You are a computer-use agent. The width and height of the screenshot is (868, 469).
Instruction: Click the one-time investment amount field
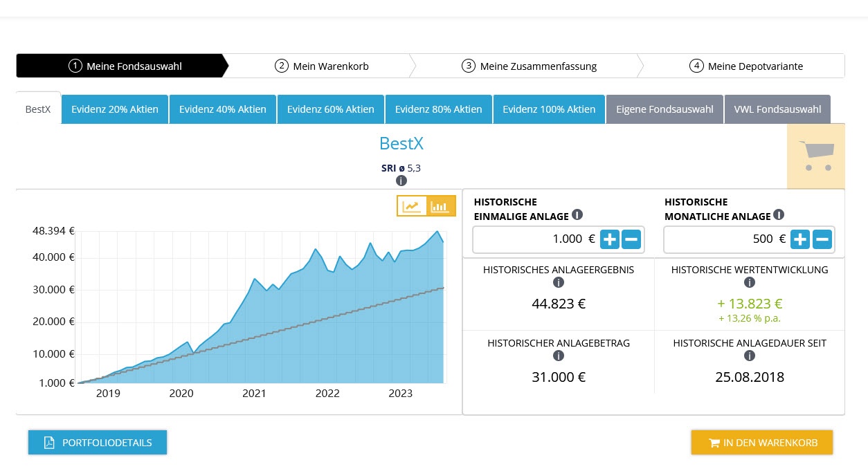(533, 239)
